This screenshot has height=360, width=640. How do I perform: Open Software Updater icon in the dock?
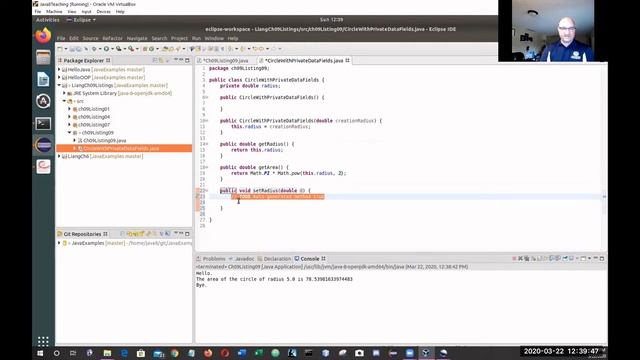tap(43, 101)
